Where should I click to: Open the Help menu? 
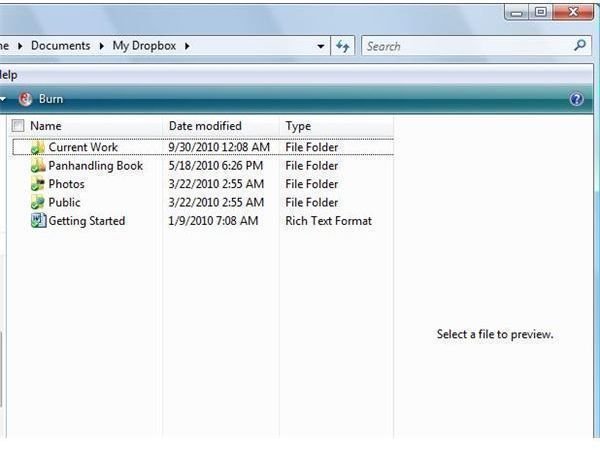click(8, 75)
